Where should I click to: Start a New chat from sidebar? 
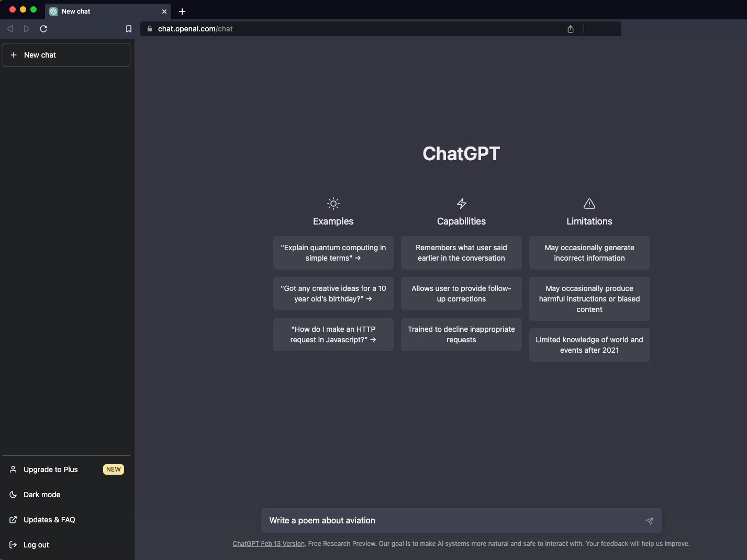point(66,55)
